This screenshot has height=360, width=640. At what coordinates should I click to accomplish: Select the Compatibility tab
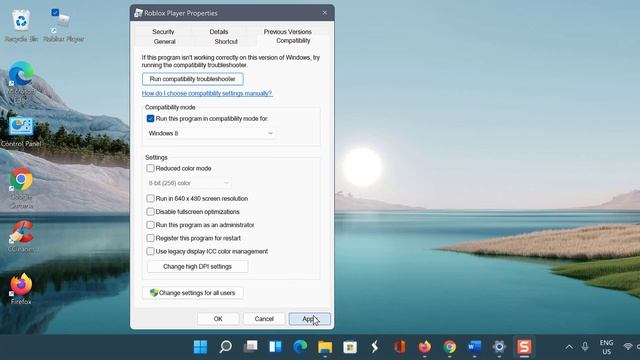pyautogui.click(x=293, y=41)
